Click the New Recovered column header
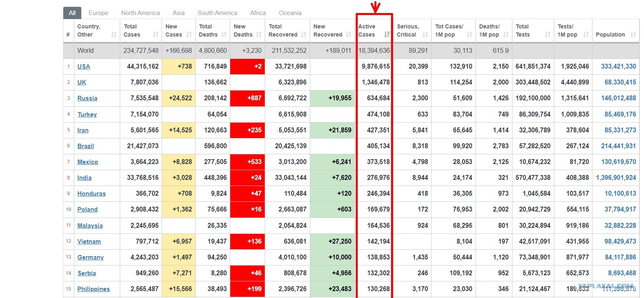 click(x=332, y=30)
